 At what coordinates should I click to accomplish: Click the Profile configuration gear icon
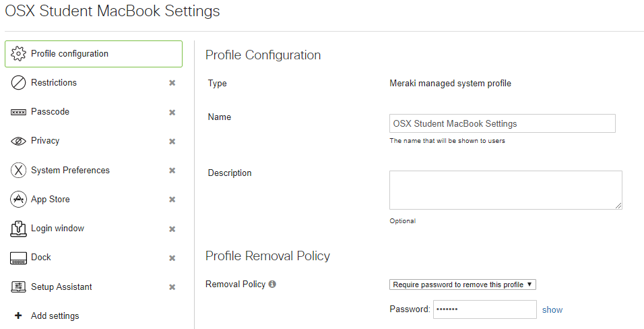pos(19,54)
